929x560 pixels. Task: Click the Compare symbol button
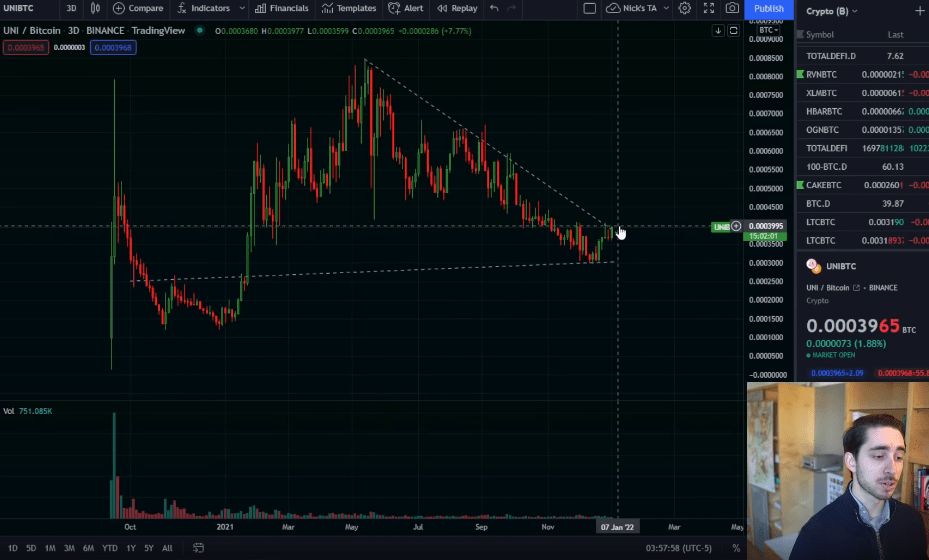(138, 8)
